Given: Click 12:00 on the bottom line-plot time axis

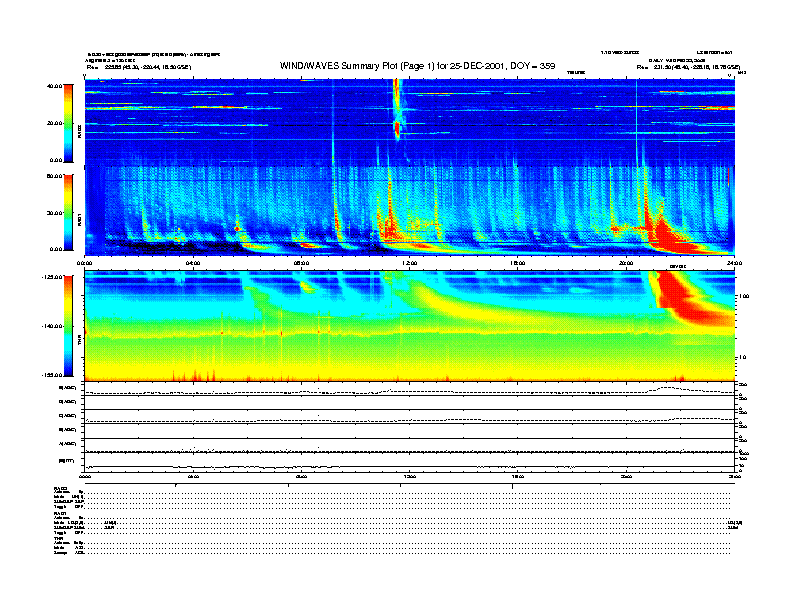Looking at the screenshot, I should pos(410,477).
